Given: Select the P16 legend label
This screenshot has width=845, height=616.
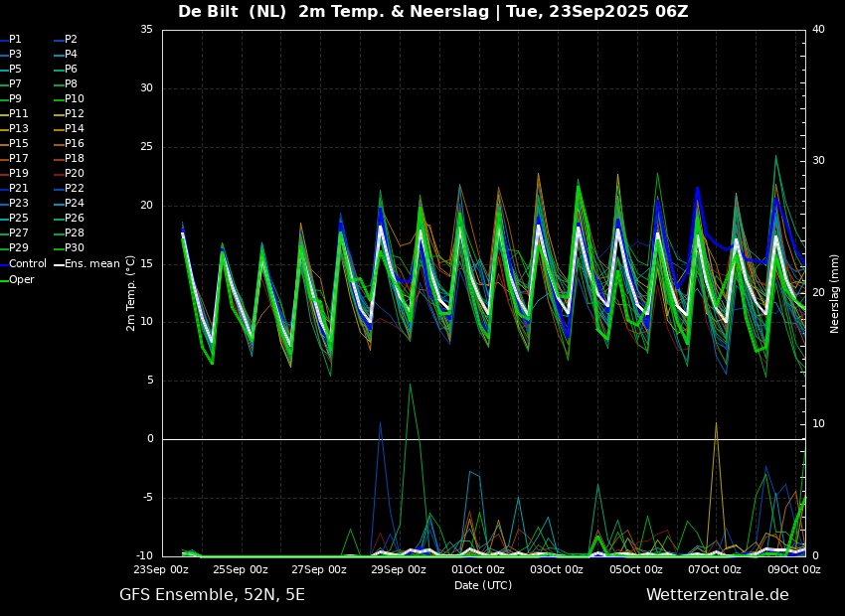Looking at the screenshot, I should 74,144.
